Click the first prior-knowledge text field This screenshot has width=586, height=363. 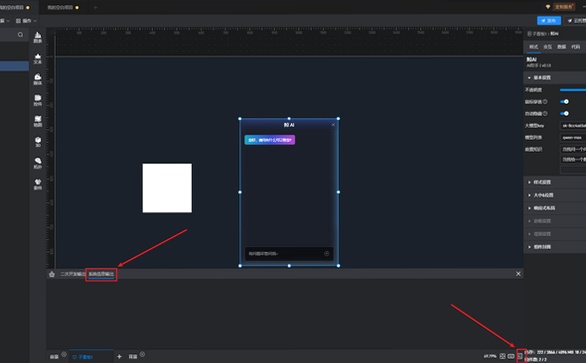point(573,149)
